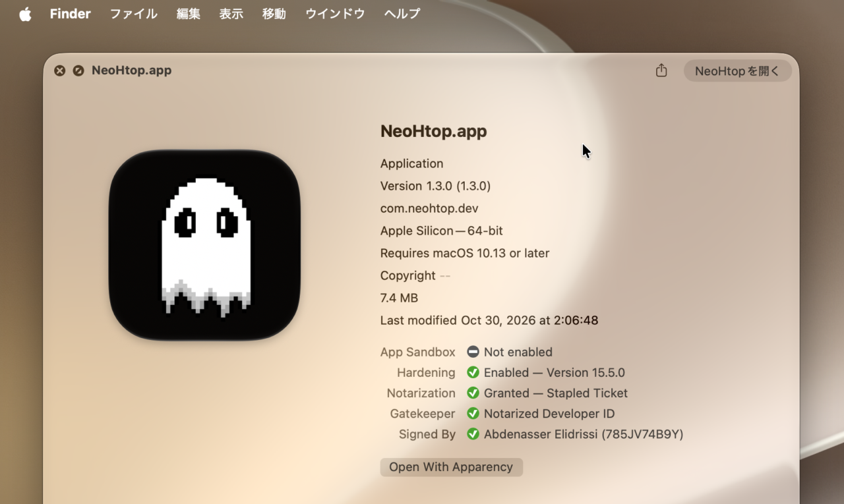Click the Last modified Oct 30, 2026 line
This screenshot has width=844, height=504.
489,320
